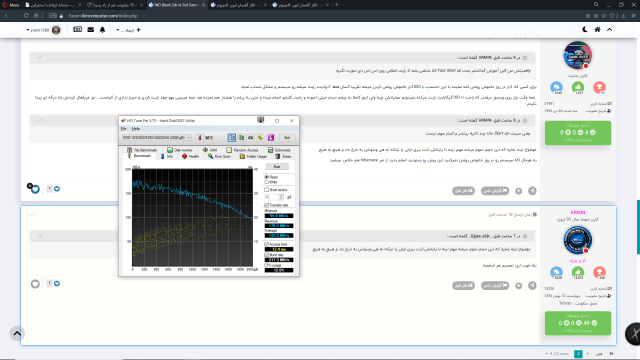Open the drive selection dropdown in HD Tune
The image size is (640, 360).
click(157, 138)
